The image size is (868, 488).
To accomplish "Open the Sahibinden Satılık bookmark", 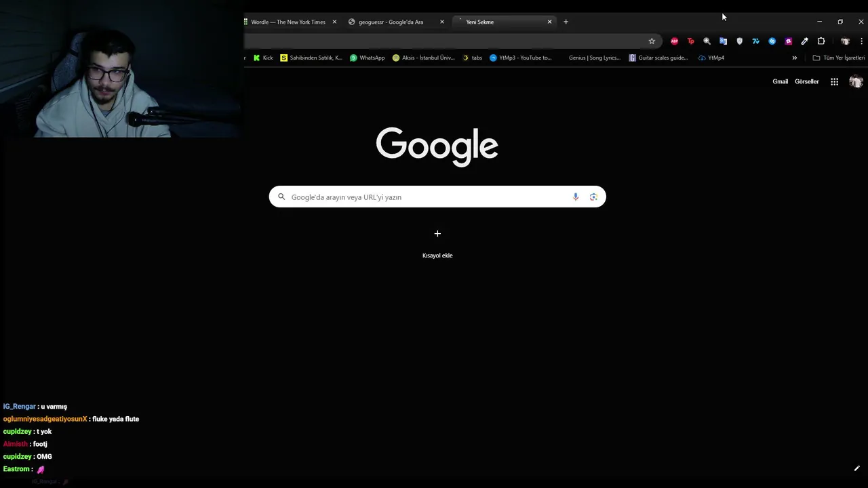I will tap(311, 58).
